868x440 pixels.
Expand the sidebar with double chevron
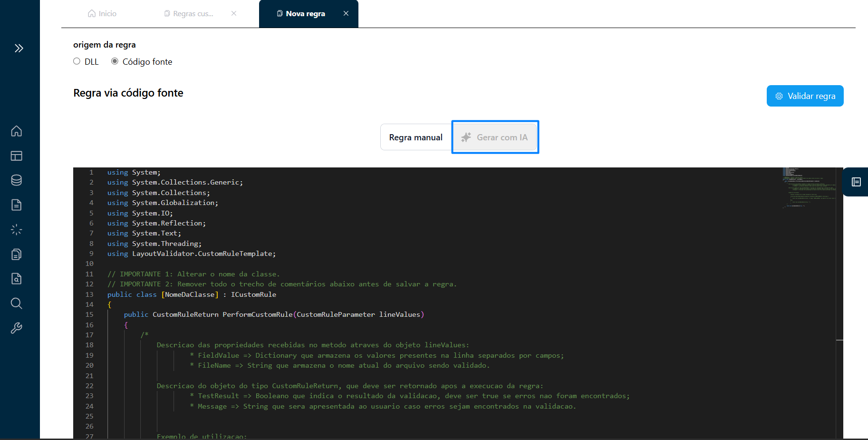(x=19, y=48)
